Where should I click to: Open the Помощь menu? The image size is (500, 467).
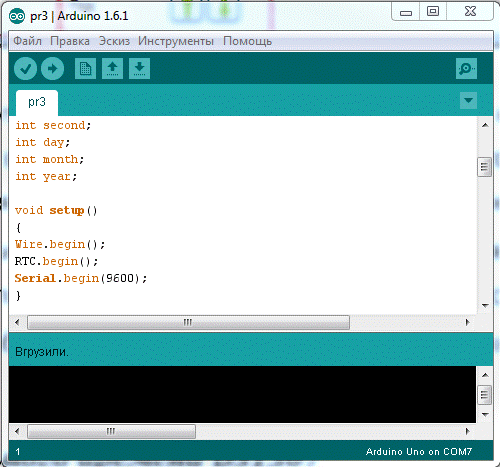(247, 41)
